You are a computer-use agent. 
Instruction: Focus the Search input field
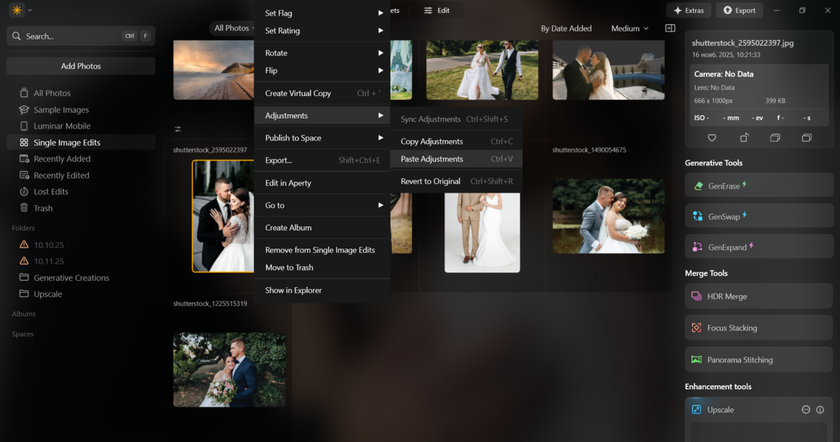[81, 36]
